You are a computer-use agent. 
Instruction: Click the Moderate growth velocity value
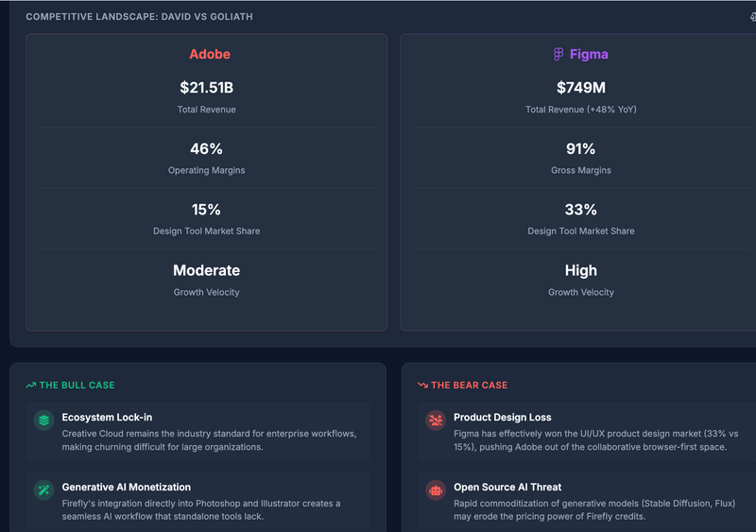206,270
